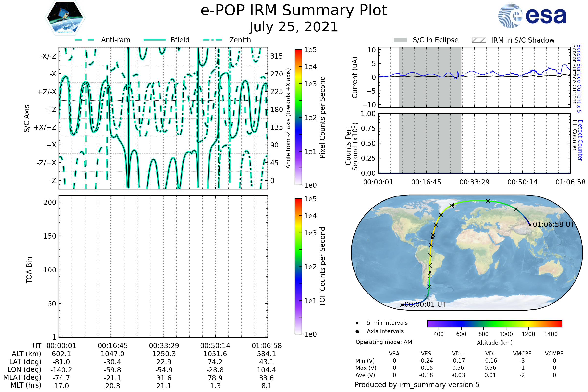The height and width of the screenshot is (392, 588).
Task: Click the 5 min intervals x marker legend
Action: point(357,323)
